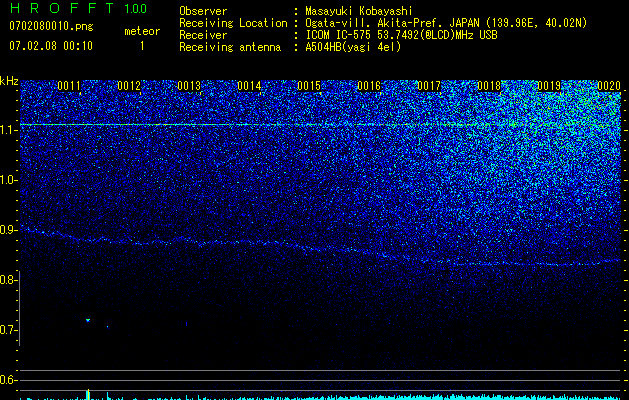Select filename 0702080010.png
629x400 pixels.
(51, 26)
